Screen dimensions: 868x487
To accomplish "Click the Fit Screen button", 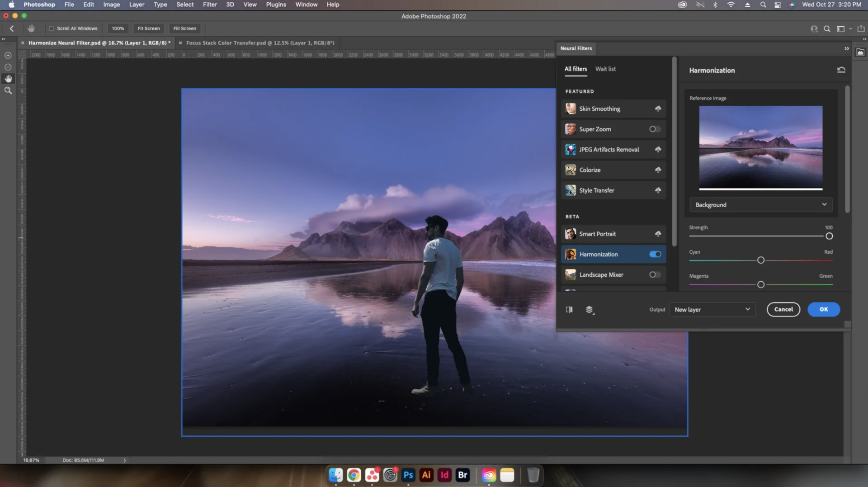I will pyautogui.click(x=149, y=28).
